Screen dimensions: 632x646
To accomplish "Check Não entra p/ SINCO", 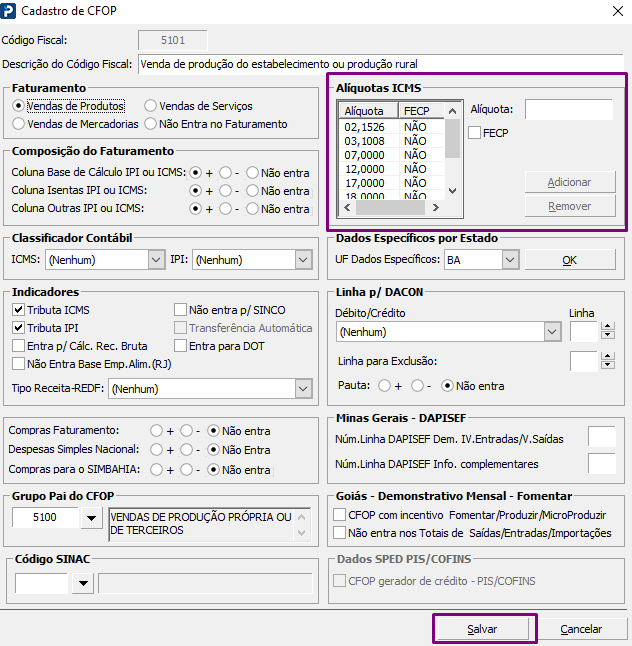I will [180, 309].
